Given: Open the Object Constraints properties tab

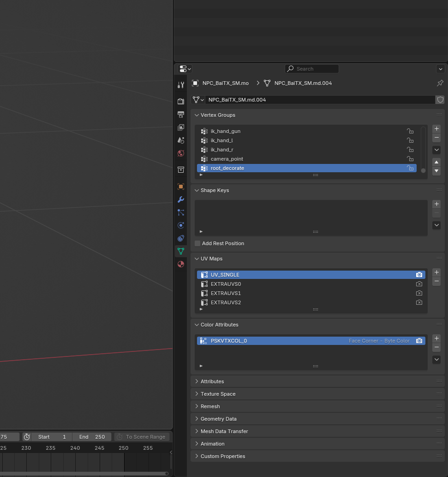Looking at the screenshot, I should point(181,238).
